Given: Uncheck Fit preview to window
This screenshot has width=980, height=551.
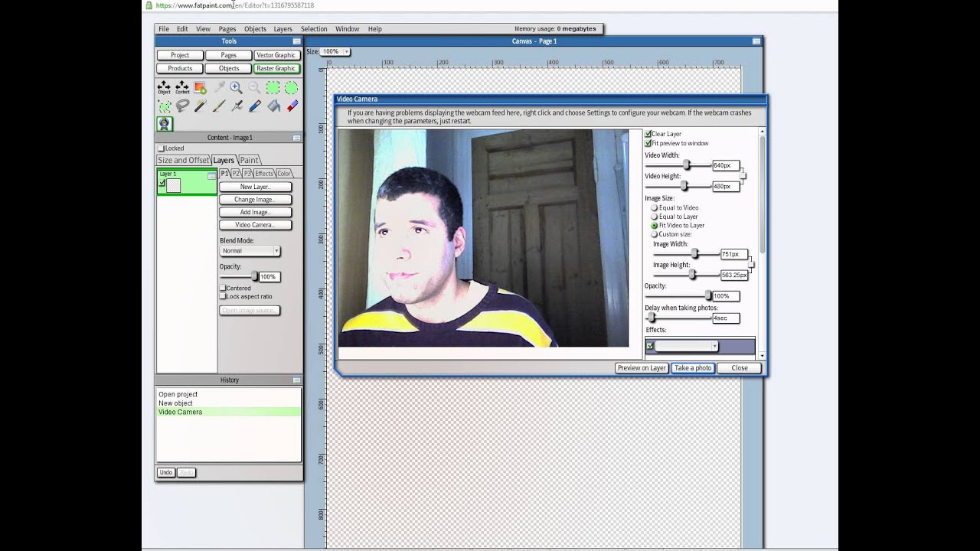Looking at the screenshot, I should [x=648, y=143].
